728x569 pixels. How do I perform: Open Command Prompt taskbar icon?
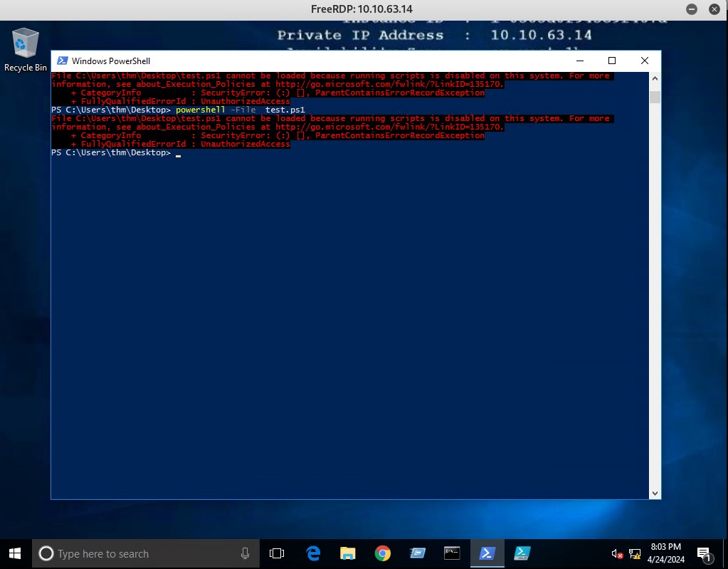point(452,553)
